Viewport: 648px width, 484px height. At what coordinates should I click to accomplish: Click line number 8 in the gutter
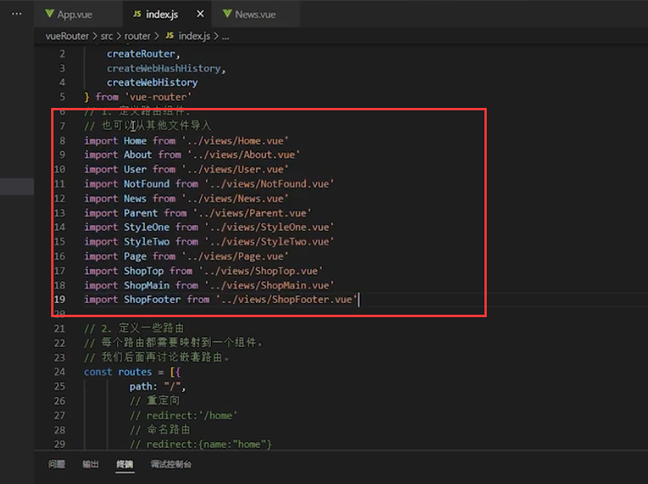(62, 141)
